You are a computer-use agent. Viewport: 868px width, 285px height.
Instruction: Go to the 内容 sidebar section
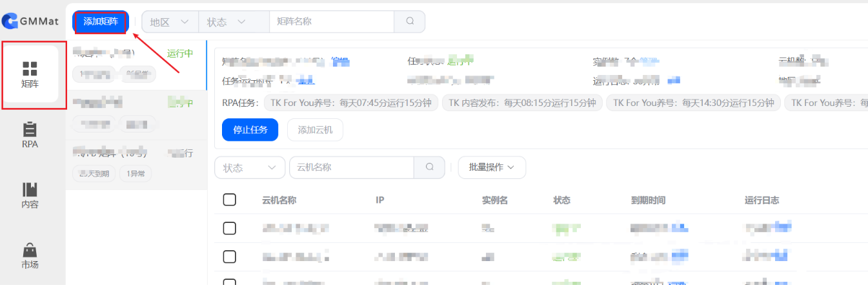coord(30,196)
